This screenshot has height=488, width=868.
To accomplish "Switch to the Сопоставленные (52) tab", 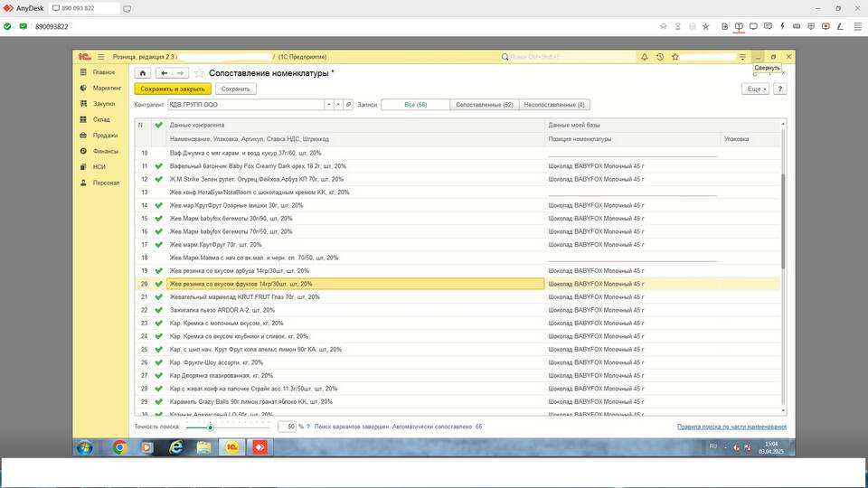I will click(485, 105).
